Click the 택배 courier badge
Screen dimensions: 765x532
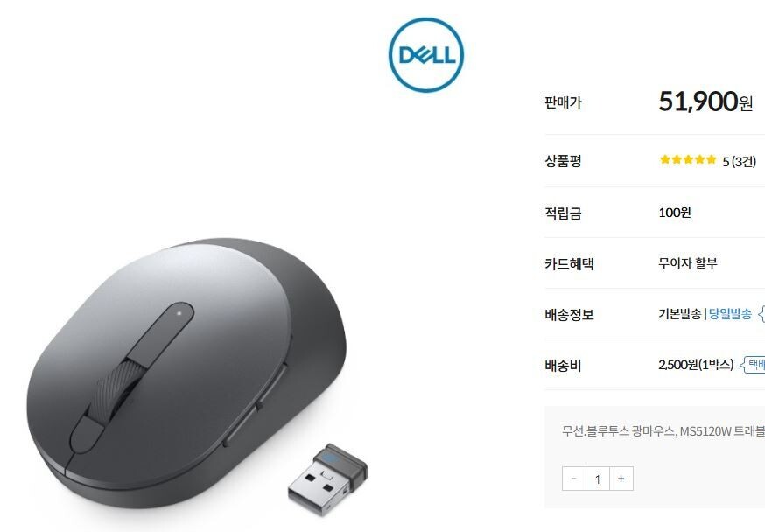point(754,365)
